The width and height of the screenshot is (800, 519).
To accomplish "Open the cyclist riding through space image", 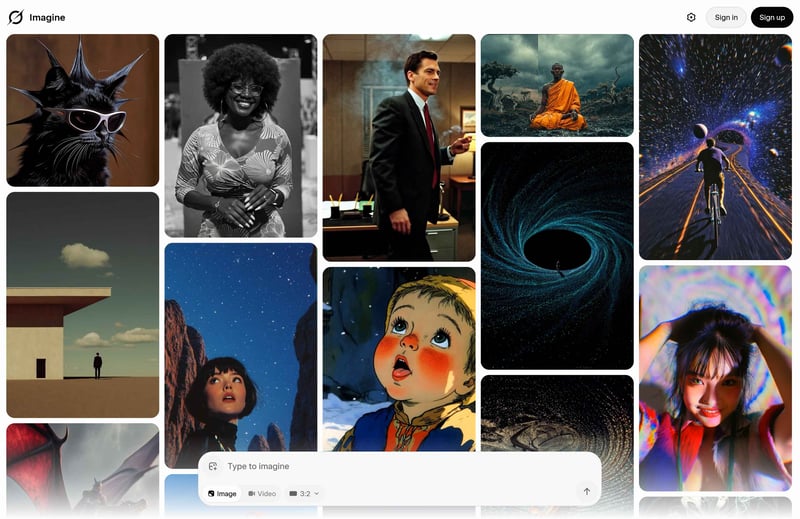I will coord(715,147).
